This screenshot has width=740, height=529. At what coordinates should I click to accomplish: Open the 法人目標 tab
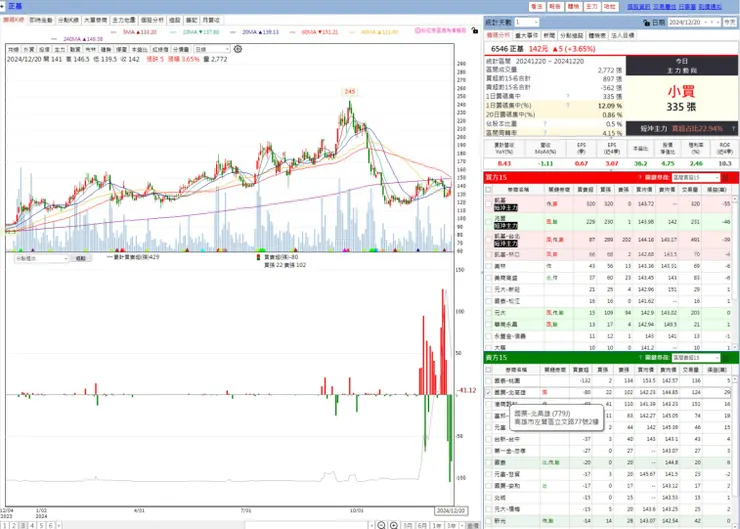(623, 35)
